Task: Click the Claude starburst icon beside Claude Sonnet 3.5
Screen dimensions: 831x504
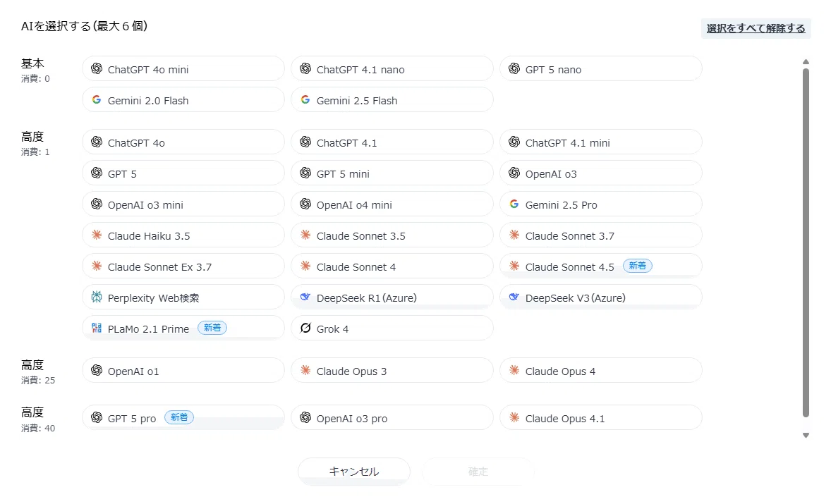Action: (x=305, y=235)
